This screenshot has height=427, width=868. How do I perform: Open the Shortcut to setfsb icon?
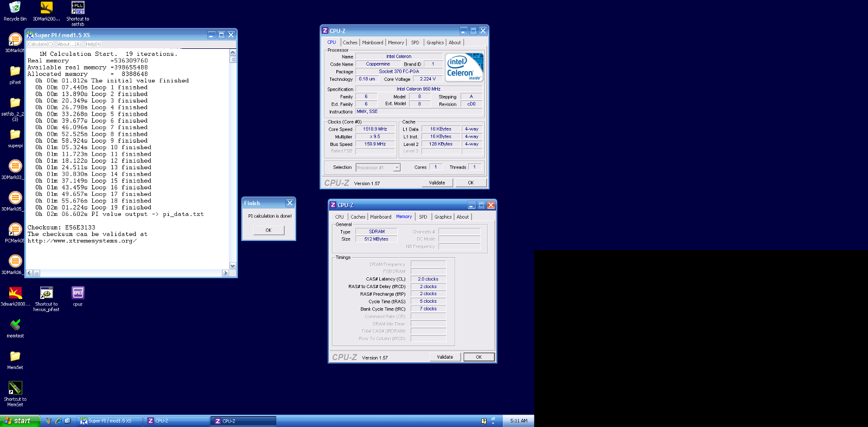(78, 14)
